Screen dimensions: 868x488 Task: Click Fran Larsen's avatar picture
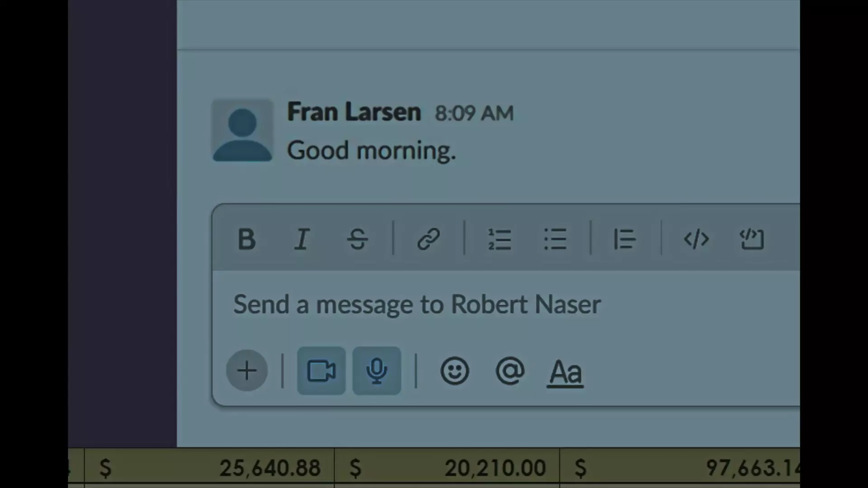click(x=242, y=131)
